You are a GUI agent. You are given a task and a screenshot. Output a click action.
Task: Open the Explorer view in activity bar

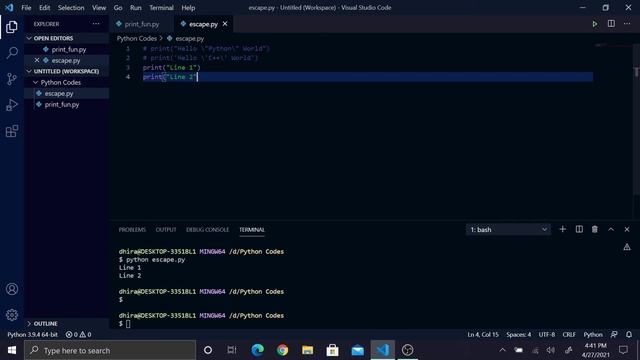click(12, 27)
